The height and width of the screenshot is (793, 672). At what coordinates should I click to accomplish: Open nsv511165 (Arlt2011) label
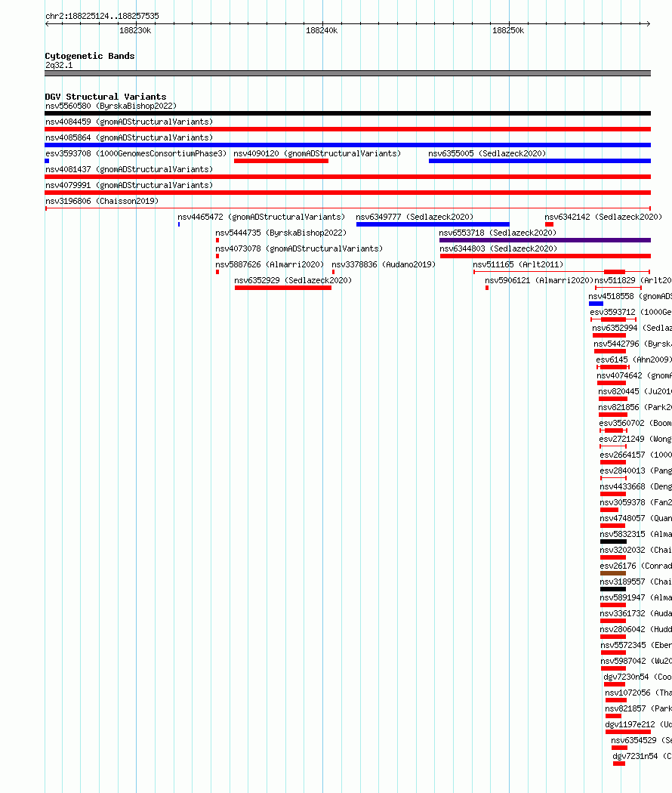pos(518,264)
